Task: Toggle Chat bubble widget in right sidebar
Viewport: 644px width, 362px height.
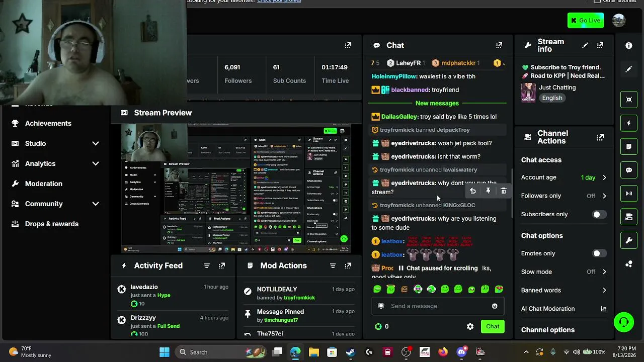Action: (x=629, y=170)
